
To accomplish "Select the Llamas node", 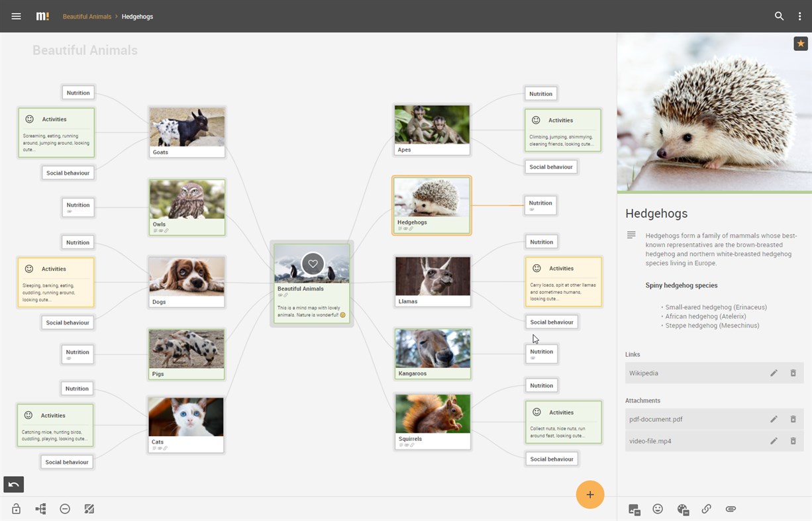I will (432, 281).
